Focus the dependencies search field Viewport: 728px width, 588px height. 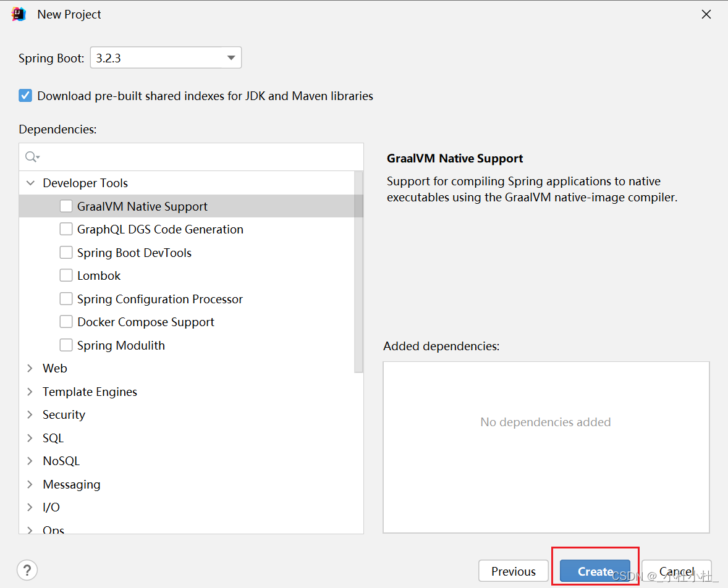(192, 157)
